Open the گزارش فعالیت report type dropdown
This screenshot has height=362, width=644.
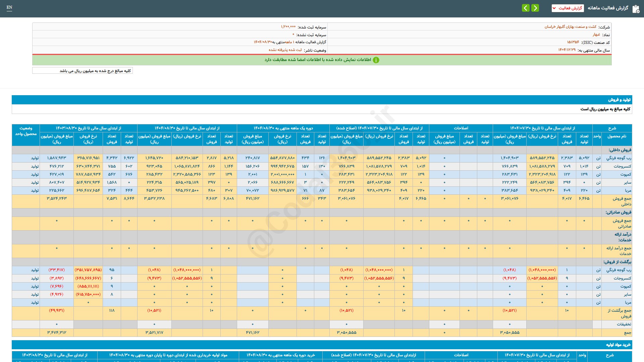[x=568, y=8]
